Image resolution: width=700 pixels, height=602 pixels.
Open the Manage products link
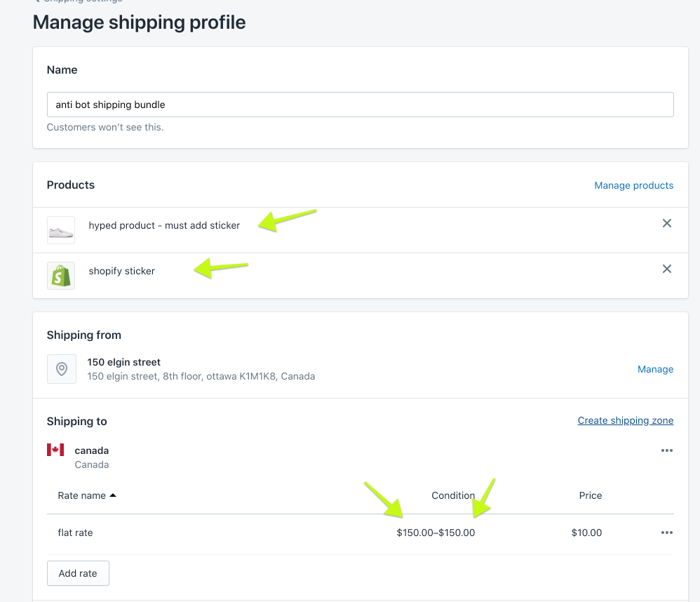633,185
